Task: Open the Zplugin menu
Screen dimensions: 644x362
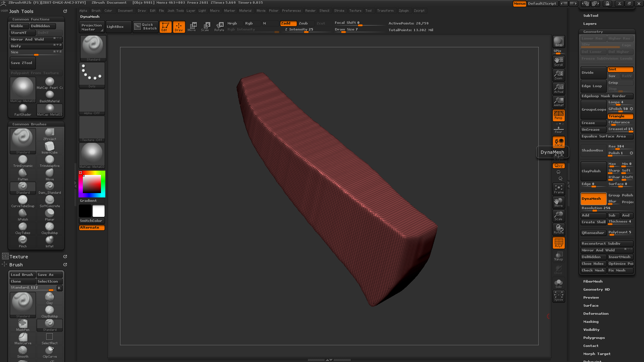Action: [x=404, y=11]
